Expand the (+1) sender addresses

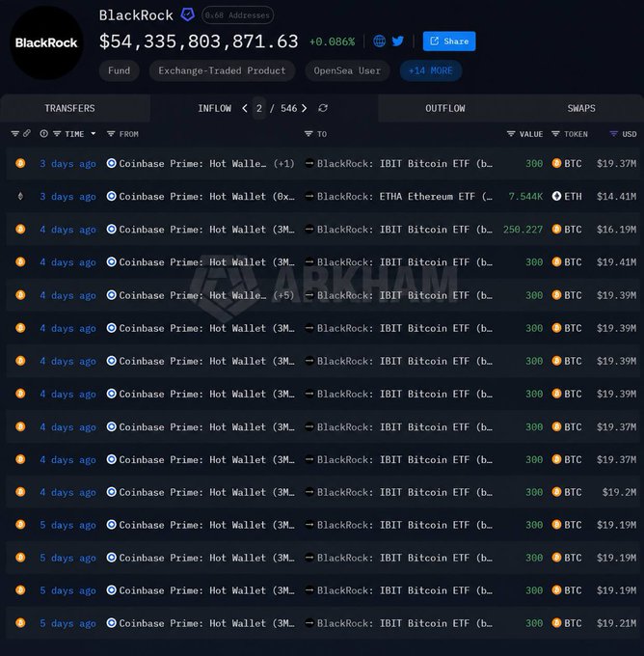click(x=284, y=164)
